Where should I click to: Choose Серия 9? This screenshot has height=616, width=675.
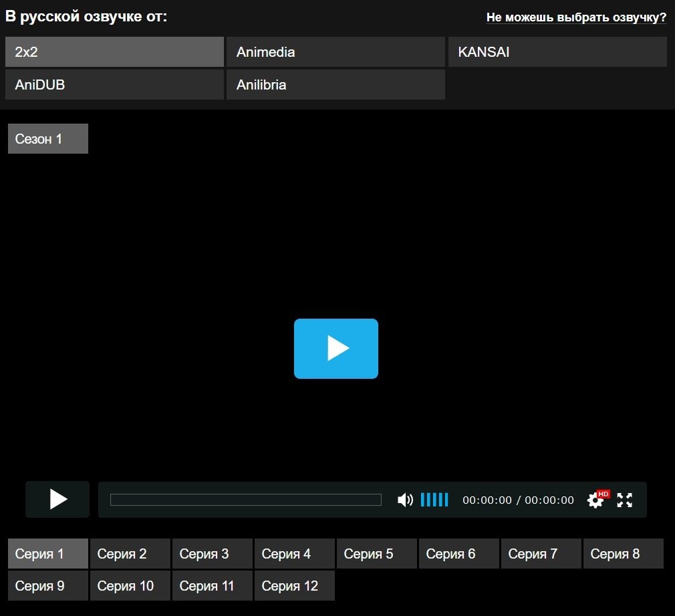pyautogui.click(x=47, y=585)
